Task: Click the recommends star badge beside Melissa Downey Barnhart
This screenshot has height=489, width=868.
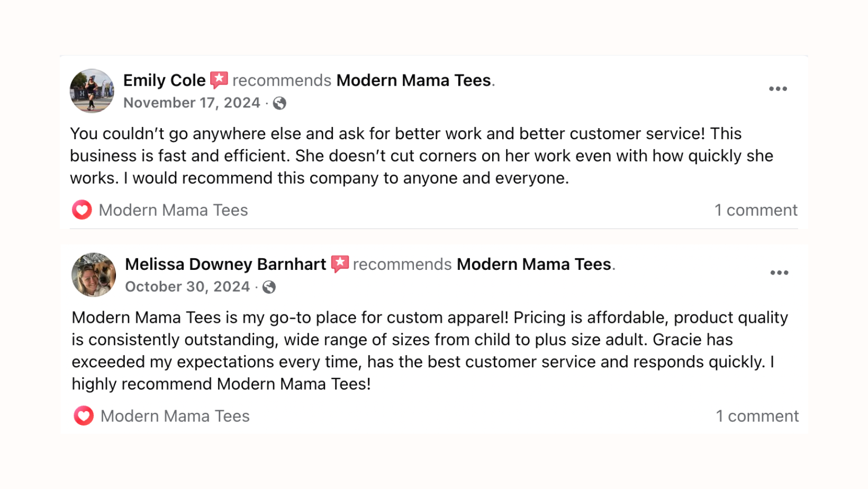Action: (340, 264)
